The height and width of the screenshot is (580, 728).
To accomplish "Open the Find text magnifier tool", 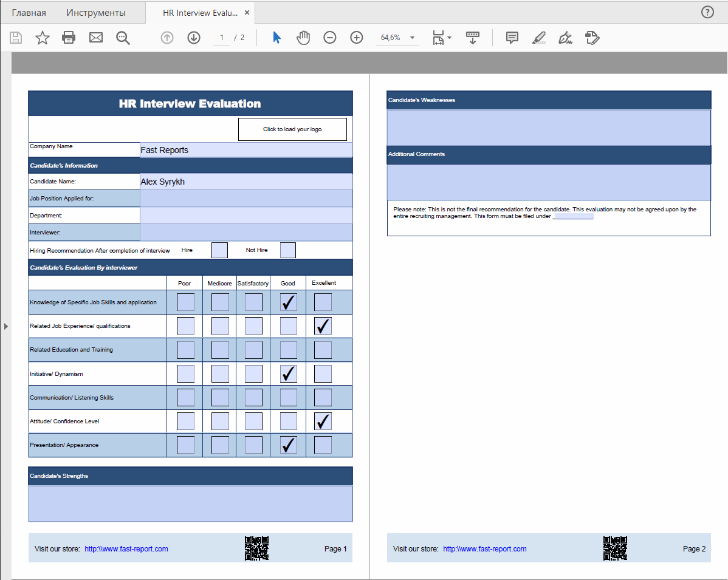I will coord(123,38).
